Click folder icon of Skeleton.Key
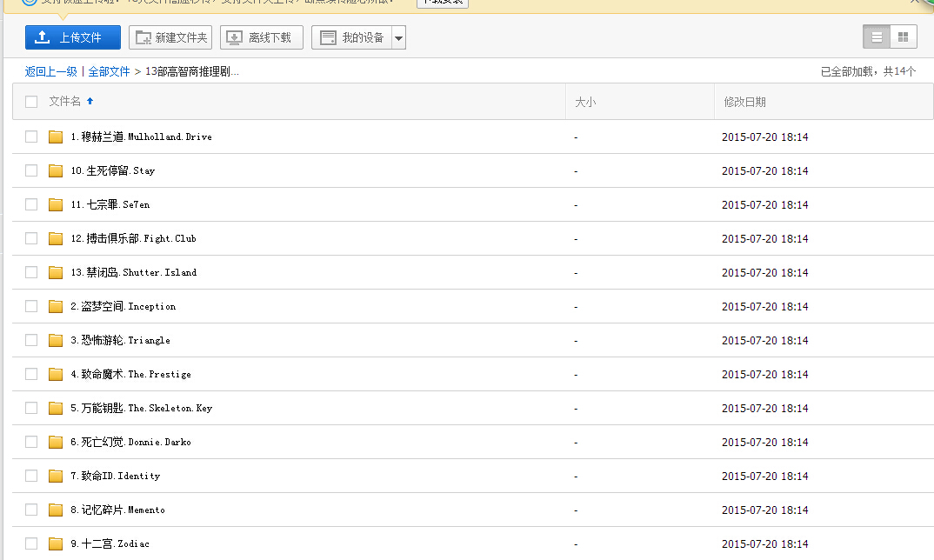Image resolution: width=934 pixels, height=560 pixels. click(56, 409)
